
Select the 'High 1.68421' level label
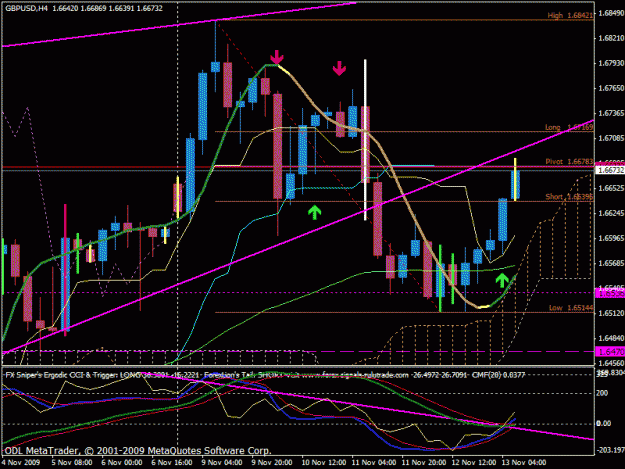coord(570,15)
